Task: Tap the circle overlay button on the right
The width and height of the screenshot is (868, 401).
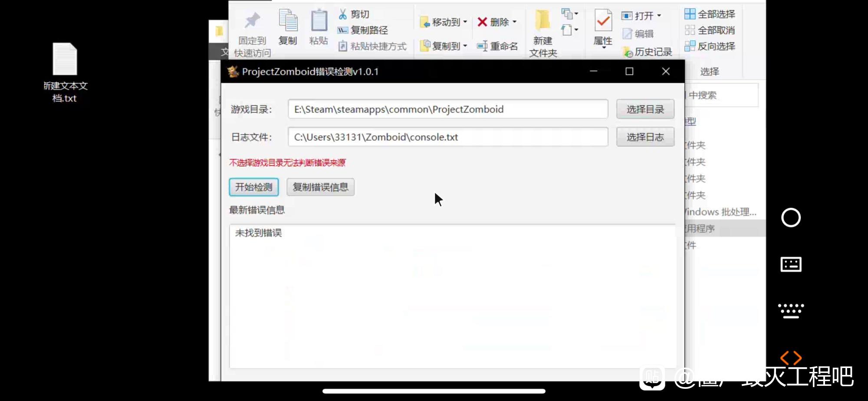Action: 791,217
